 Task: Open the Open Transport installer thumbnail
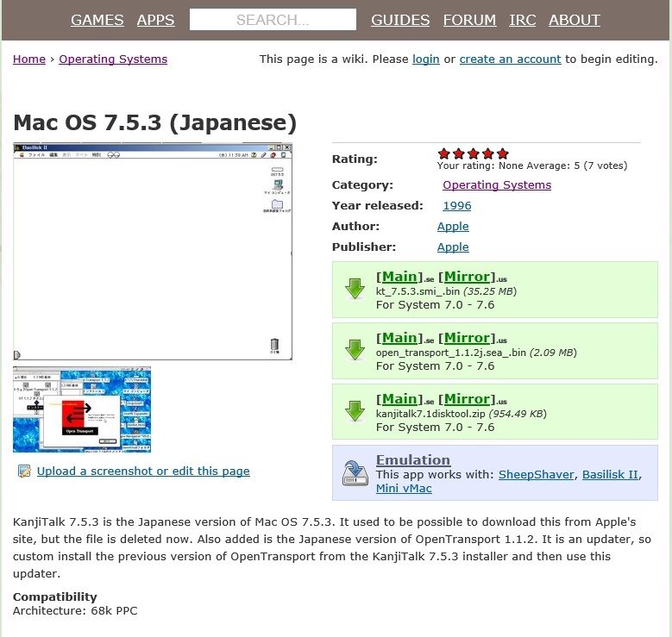point(82,409)
